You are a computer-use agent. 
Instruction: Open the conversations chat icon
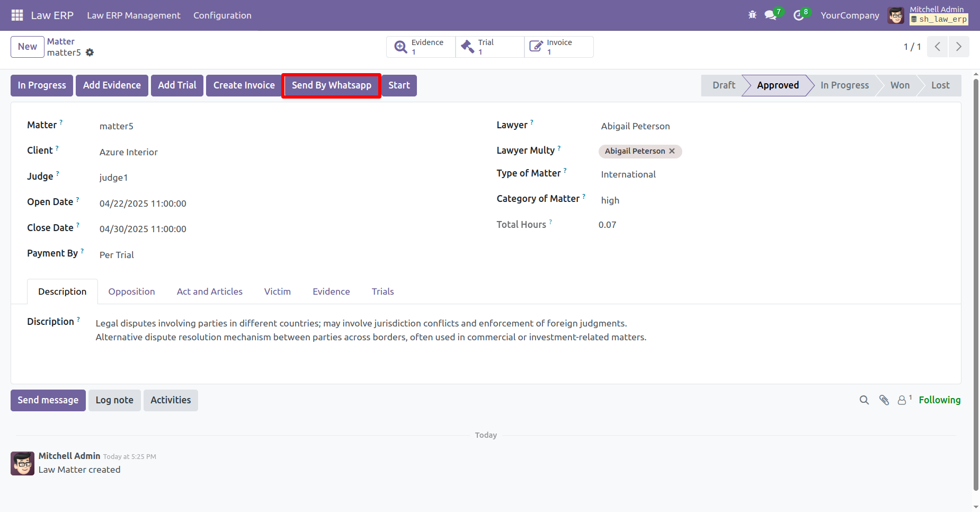[x=771, y=15]
